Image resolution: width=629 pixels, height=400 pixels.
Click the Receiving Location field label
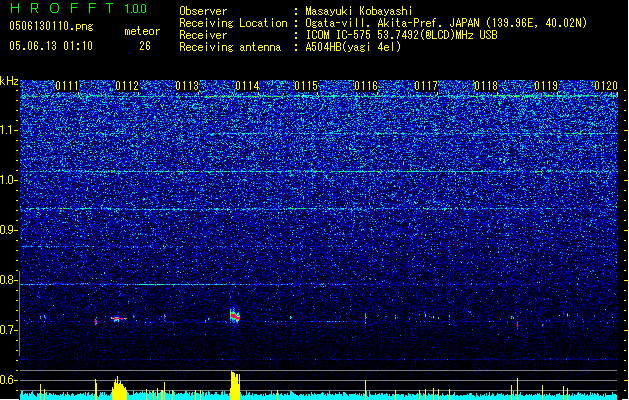[233, 23]
